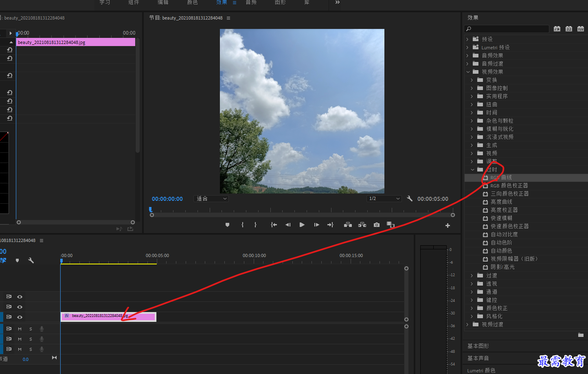
Task: Click the Program monitor blue playhead marker
Action: pyautogui.click(x=150, y=209)
